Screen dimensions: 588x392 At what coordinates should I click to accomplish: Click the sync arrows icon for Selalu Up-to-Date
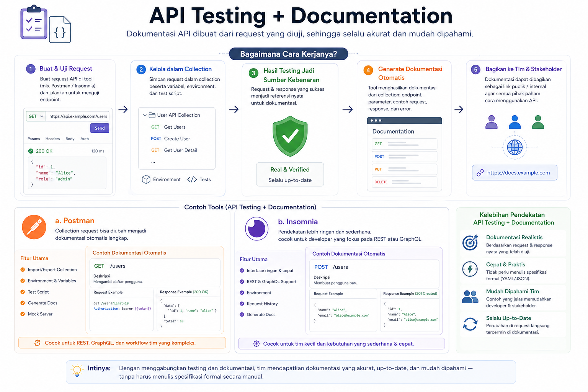(x=470, y=324)
